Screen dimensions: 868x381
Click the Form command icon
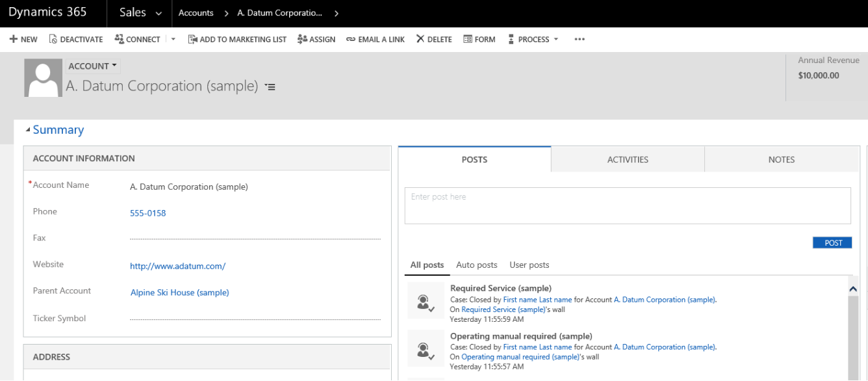coord(468,40)
